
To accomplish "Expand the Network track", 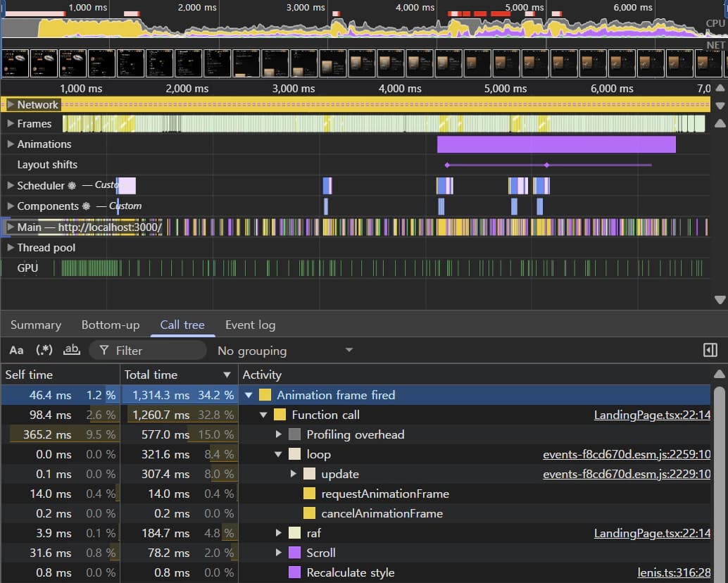I will coord(10,105).
